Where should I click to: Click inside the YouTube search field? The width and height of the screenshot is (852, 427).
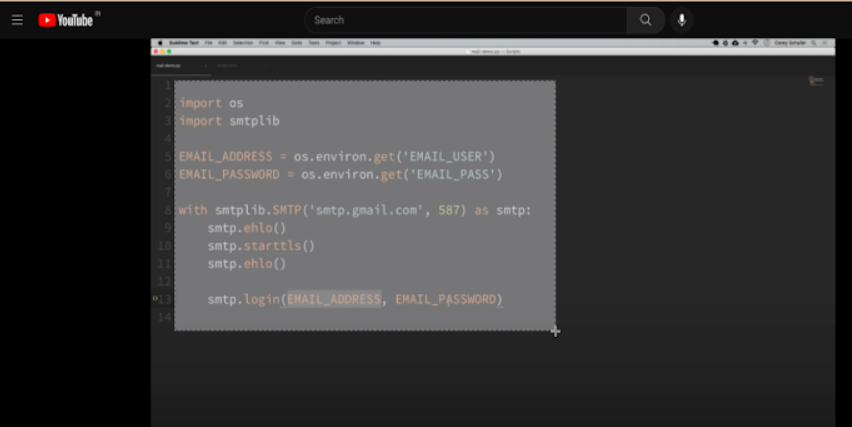click(465, 20)
